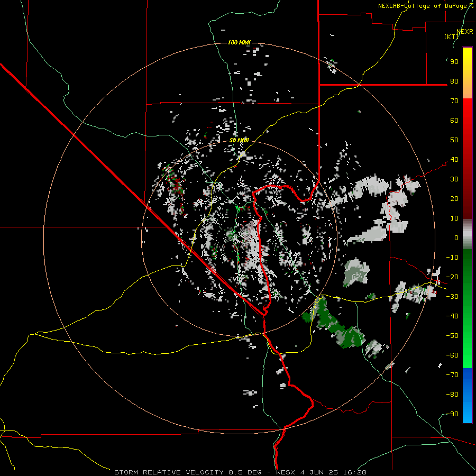Click the NEXR label above the color bar
The width and height of the screenshot is (476, 476).
(465, 32)
